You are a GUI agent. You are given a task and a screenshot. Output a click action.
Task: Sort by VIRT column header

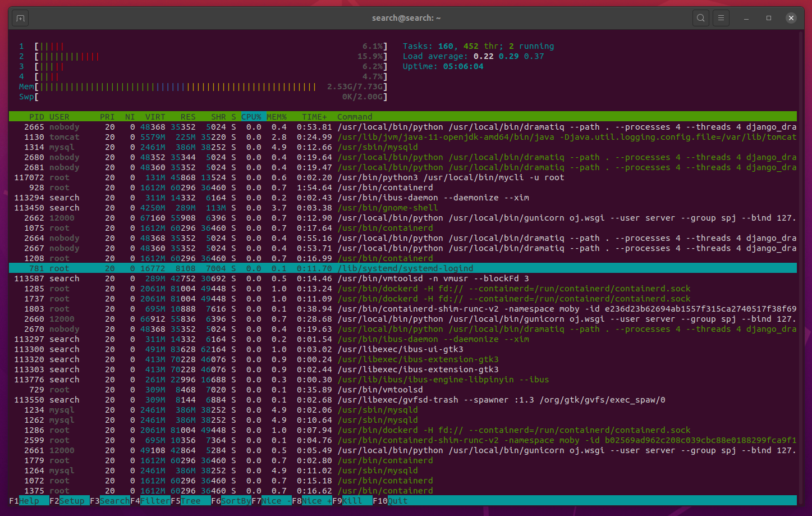[155, 117]
